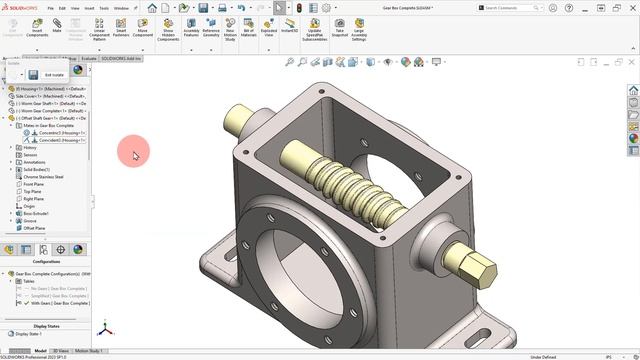Image resolution: width=640 pixels, height=360 pixels.
Task: Expand the Boss-Extrude1 feature
Action: (11, 213)
